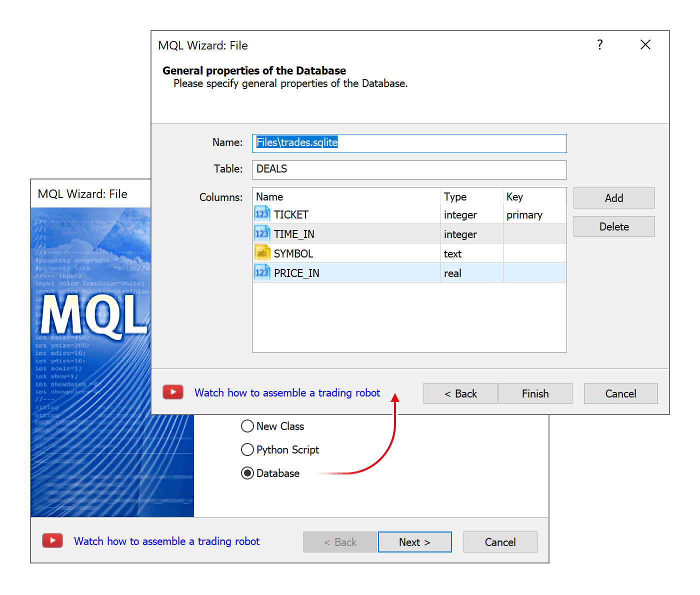Click the TIME_IN column integer icon
The height and width of the screenshot is (595, 700).
pos(262,233)
